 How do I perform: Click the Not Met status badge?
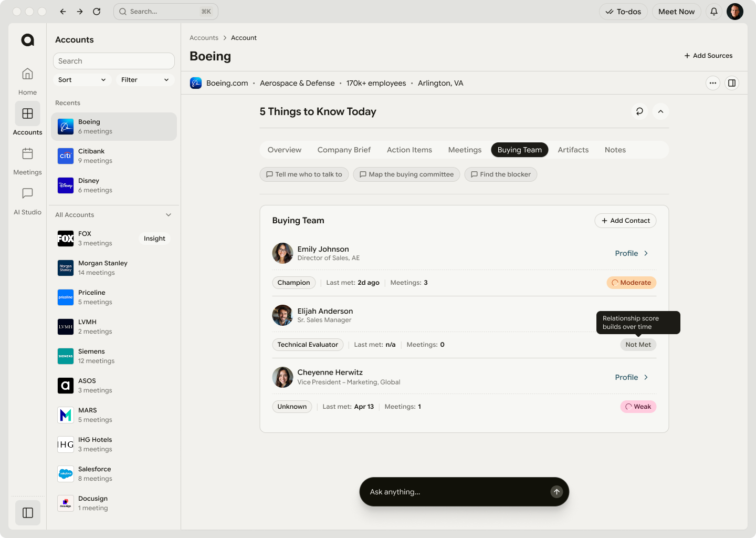tap(638, 345)
